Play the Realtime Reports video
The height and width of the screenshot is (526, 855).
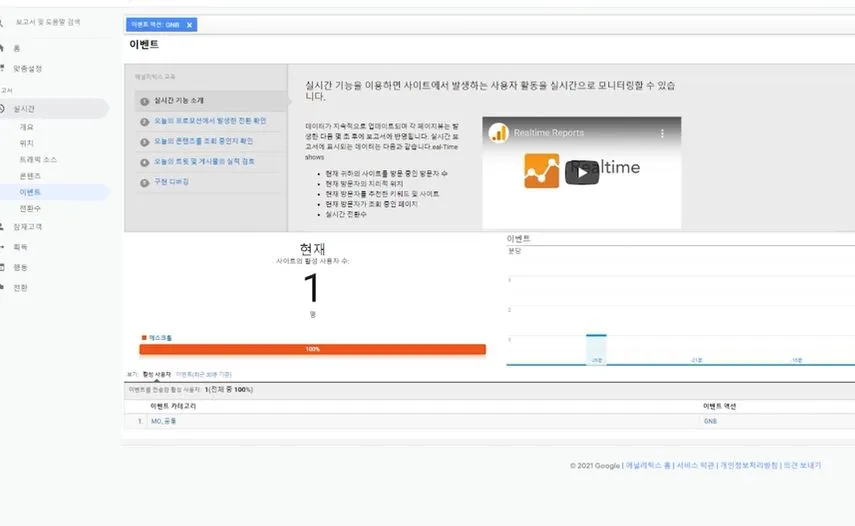coord(582,172)
